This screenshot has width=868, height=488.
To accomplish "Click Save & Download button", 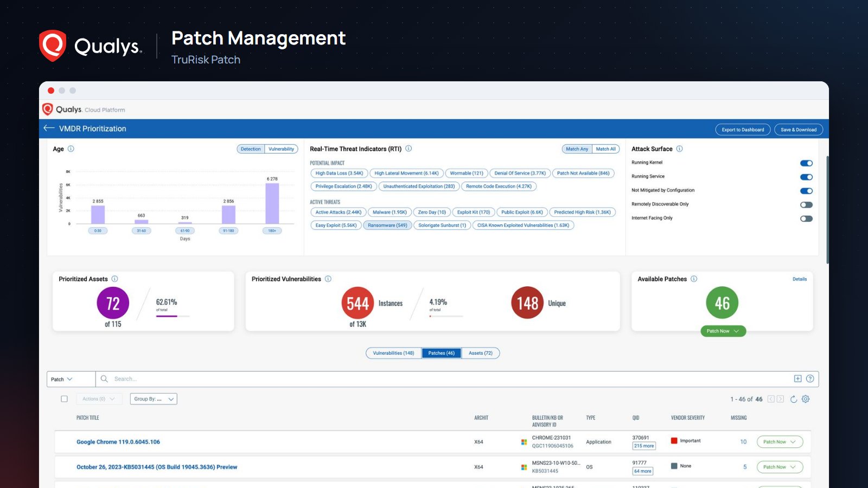I will point(799,130).
